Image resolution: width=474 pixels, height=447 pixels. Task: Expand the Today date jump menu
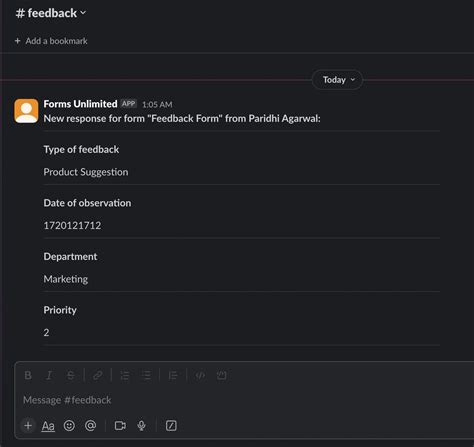(x=337, y=80)
